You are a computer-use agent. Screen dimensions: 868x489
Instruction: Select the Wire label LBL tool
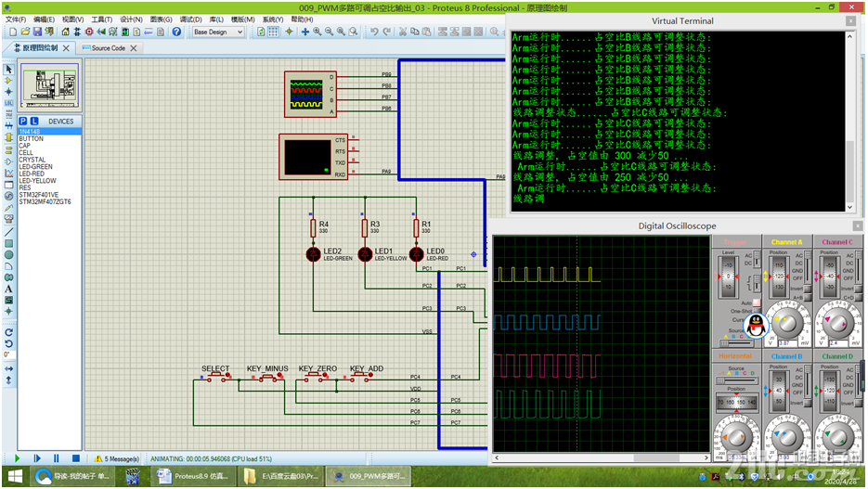pos(9,103)
